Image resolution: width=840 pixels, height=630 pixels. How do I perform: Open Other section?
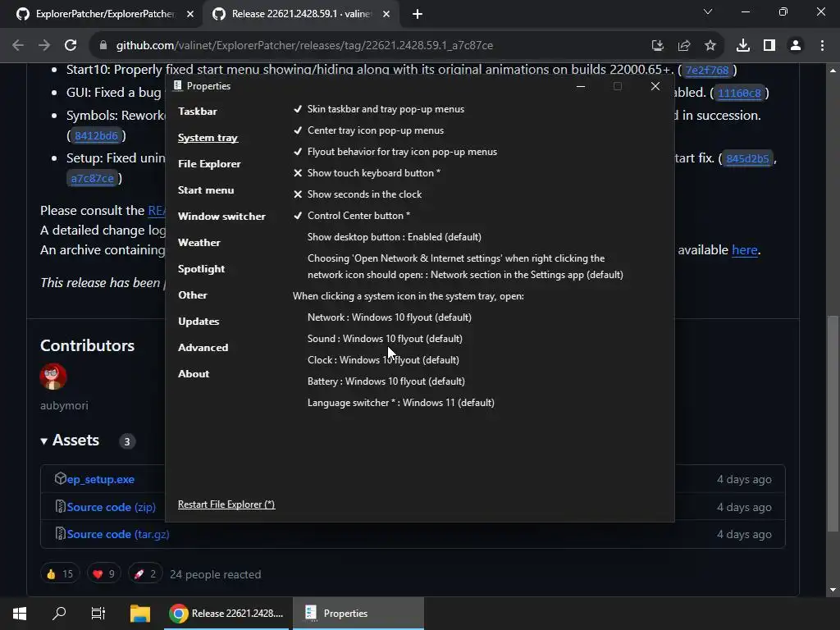[192, 295]
